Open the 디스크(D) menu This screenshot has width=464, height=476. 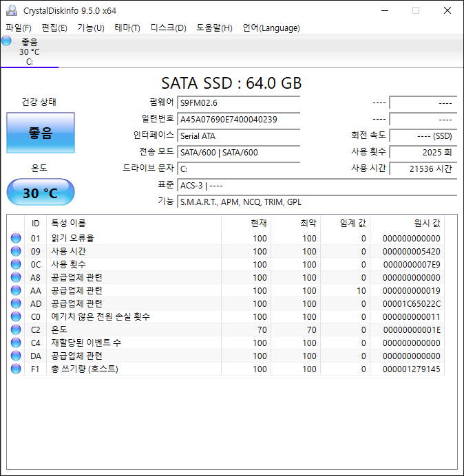click(168, 28)
